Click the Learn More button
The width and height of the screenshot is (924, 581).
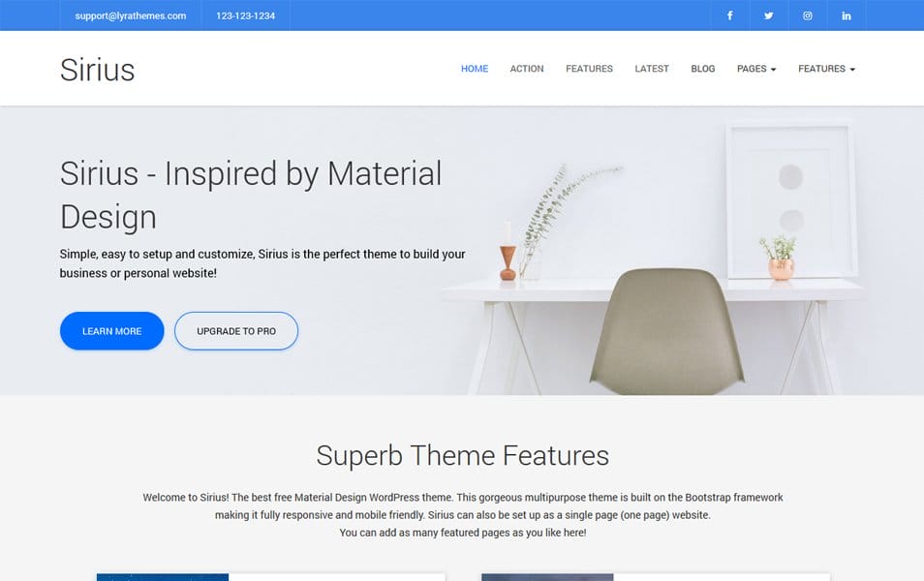[x=111, y=331]
